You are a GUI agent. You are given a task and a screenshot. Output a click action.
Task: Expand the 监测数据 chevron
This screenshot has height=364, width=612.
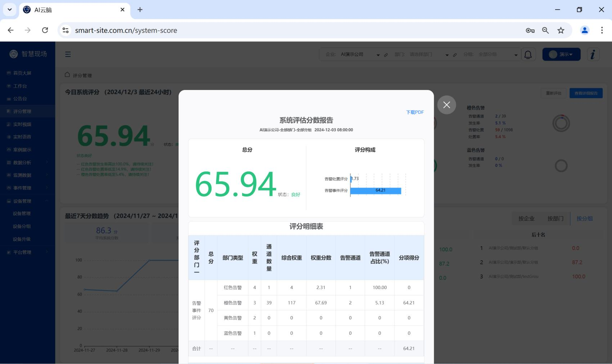click(x=47, y=175)
